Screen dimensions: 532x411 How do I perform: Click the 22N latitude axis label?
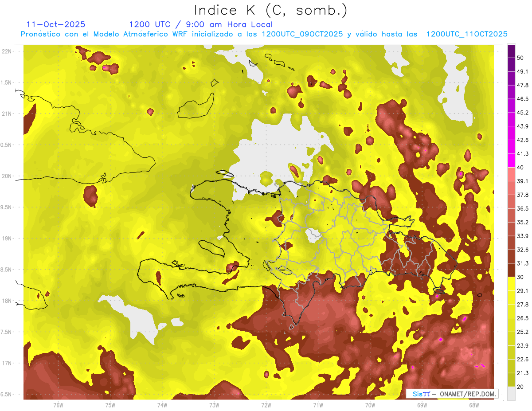(8, 51)
